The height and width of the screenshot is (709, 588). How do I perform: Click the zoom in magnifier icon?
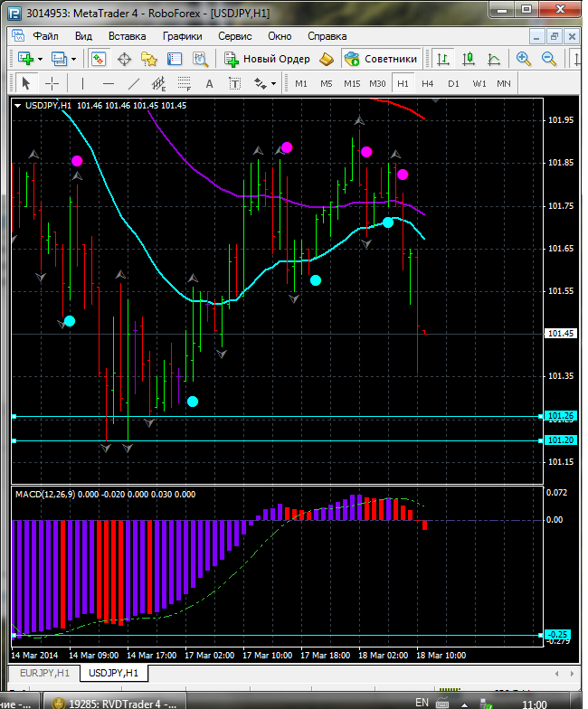pyautogui.click(x=523, y=59)
